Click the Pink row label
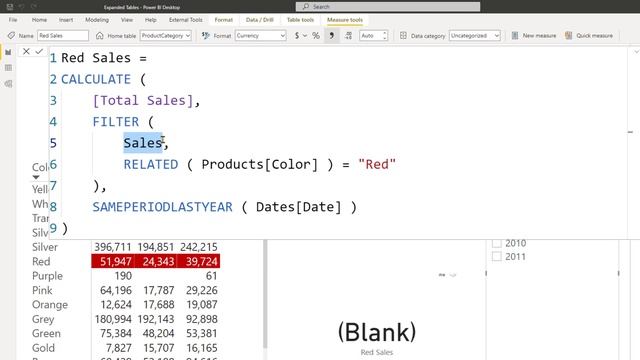 click(x=42, y=290)
